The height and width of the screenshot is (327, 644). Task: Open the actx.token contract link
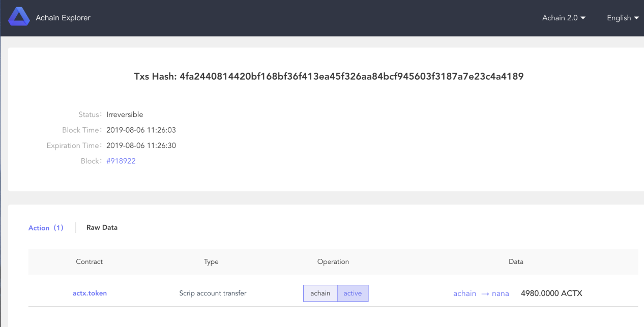90,293
